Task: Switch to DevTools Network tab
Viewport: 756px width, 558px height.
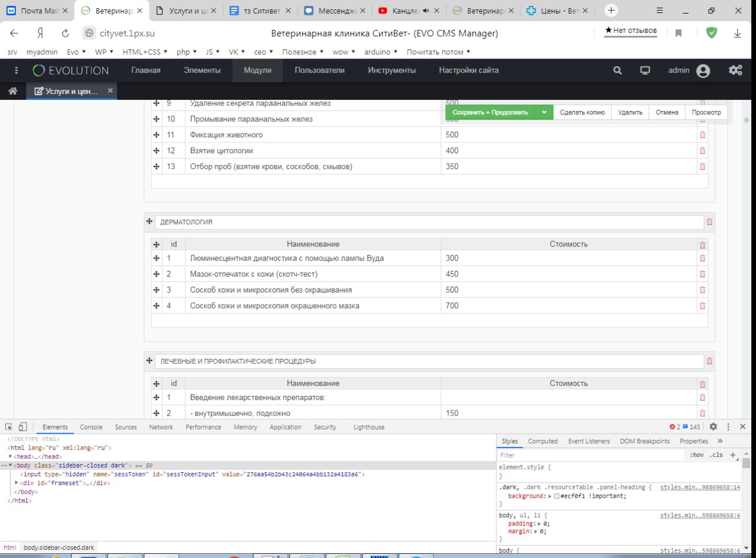Action: (161, 427)
